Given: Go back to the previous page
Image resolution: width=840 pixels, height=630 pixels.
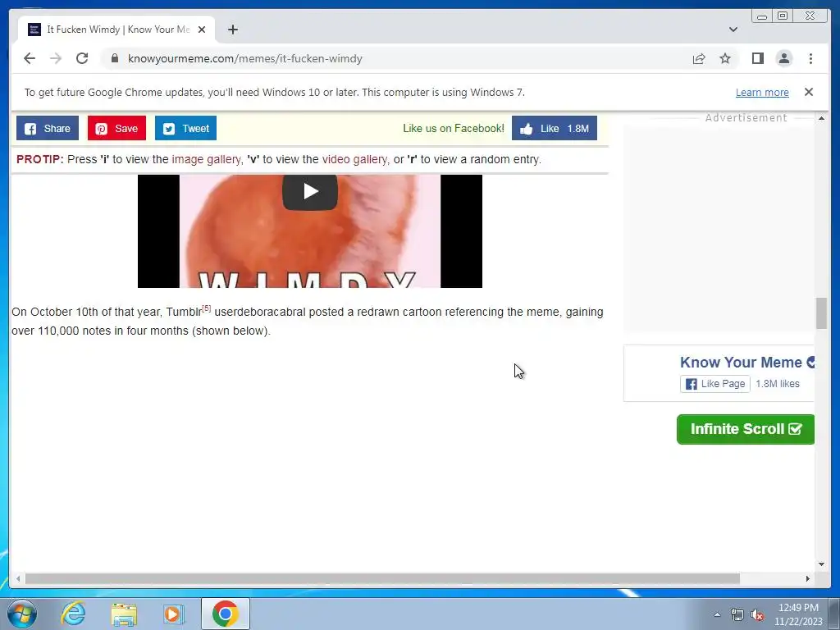Looking at the screenshot, I should pyautogui.click(x=30, y=58).
